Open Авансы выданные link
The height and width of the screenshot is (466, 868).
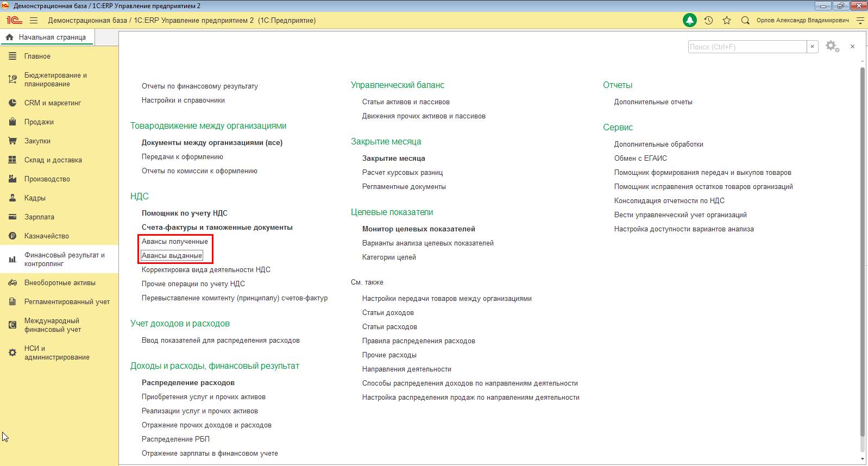172,256
